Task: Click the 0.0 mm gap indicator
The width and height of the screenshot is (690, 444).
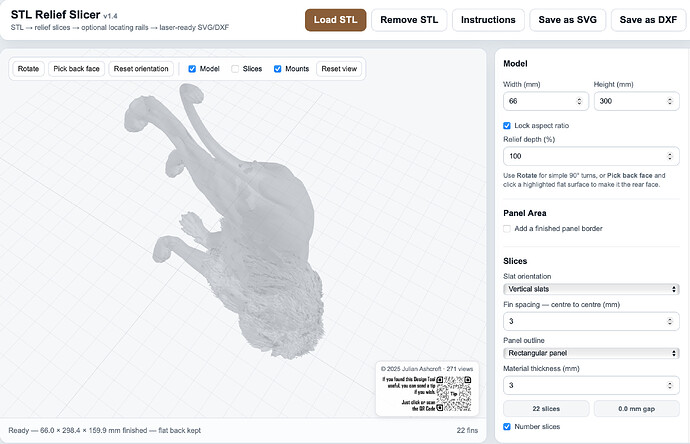Action: (x=636, y=409)
